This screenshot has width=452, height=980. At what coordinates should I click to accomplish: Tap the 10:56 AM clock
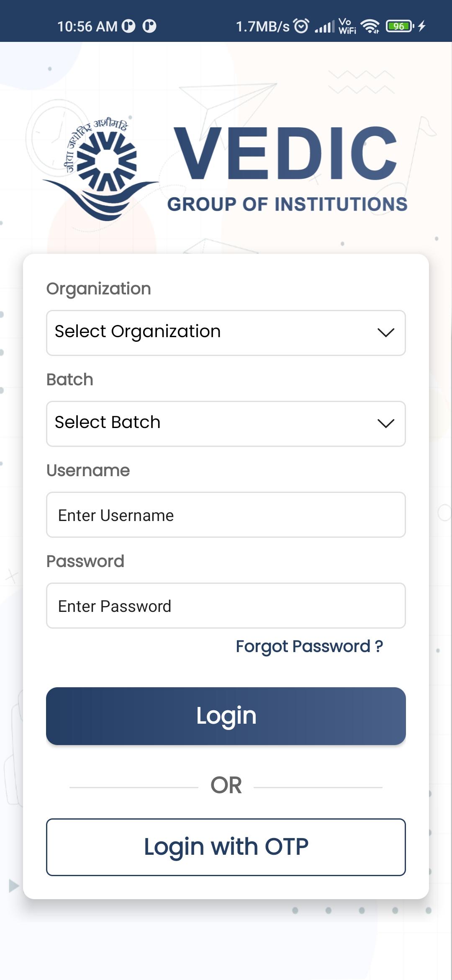tap(87, 26)
